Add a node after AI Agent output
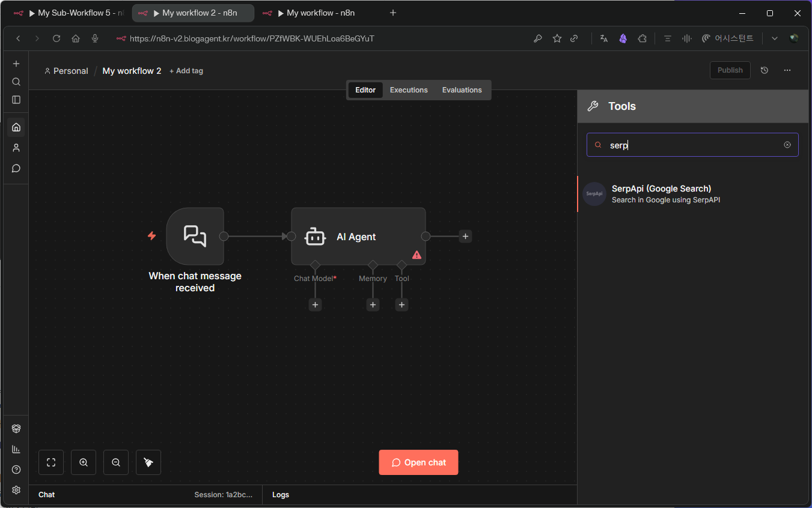 [465, 237]
